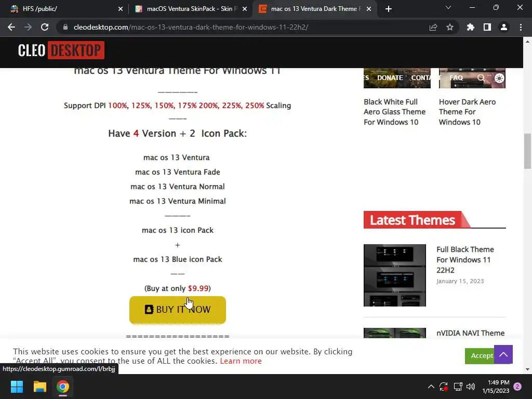
Task: Open File Explorer from taskbar
Action: click(39, 387)
